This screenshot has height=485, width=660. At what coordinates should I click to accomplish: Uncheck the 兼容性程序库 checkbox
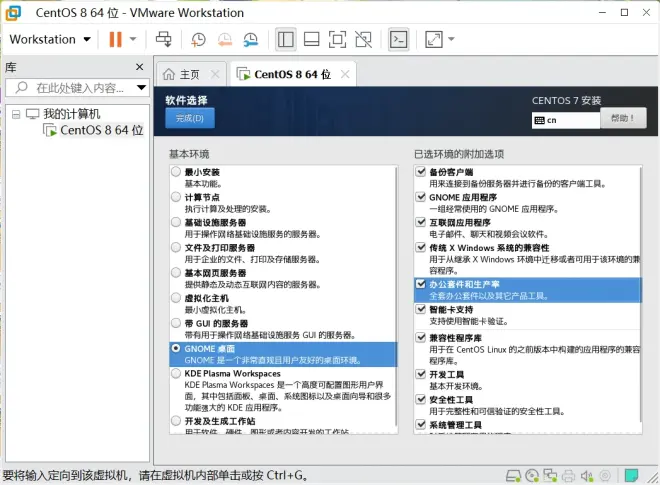pos(420,338)
